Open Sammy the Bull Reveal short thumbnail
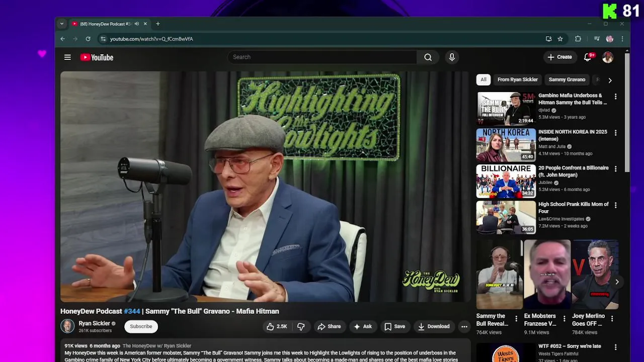 coord(500,274)
